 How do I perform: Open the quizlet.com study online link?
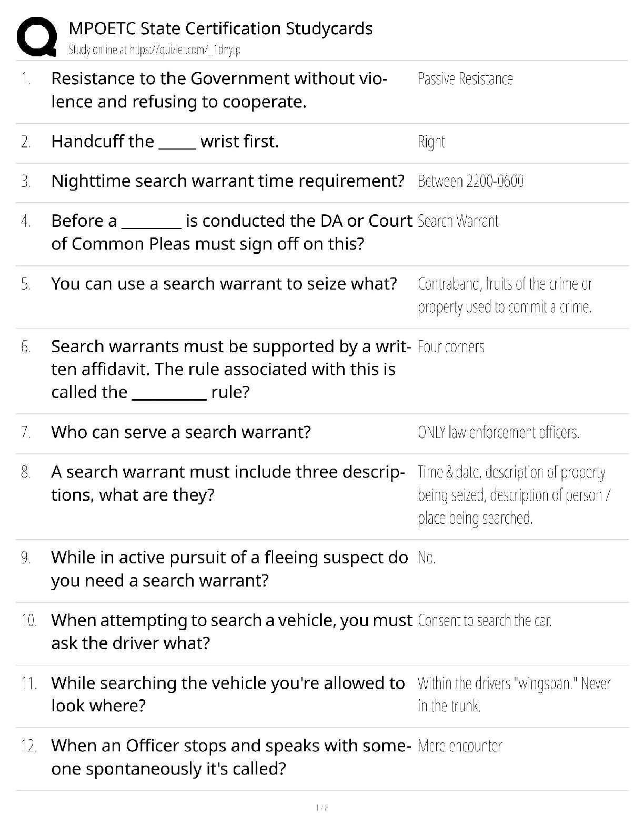154,50
